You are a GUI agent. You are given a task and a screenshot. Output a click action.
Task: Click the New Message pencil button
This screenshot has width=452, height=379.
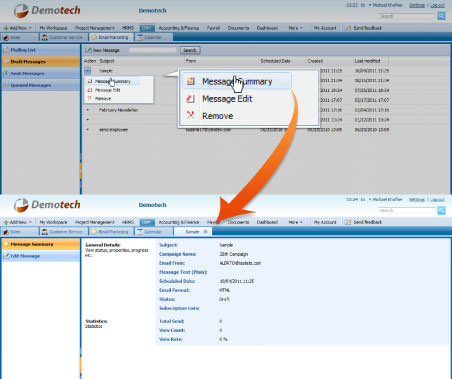click(x=103, y=50)
